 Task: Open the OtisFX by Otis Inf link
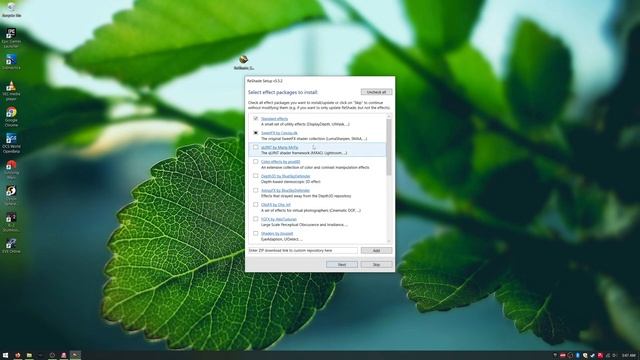click(x=276, y=204)
